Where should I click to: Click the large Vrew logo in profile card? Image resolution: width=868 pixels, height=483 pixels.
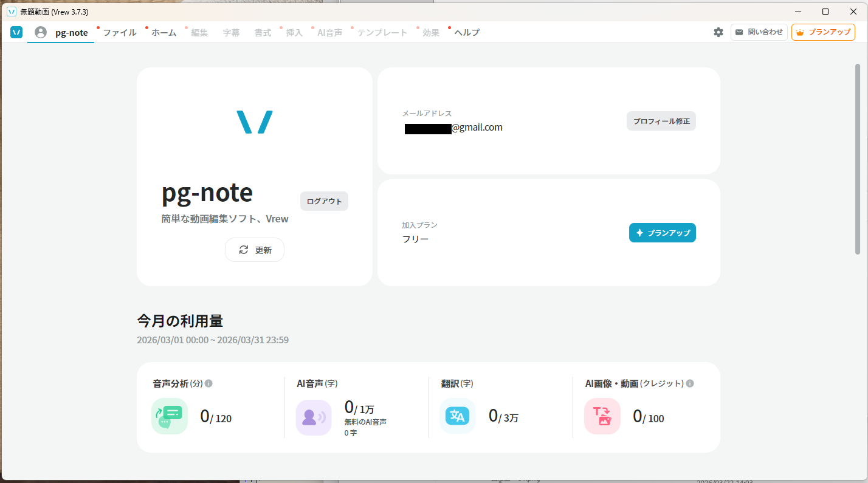254,122
